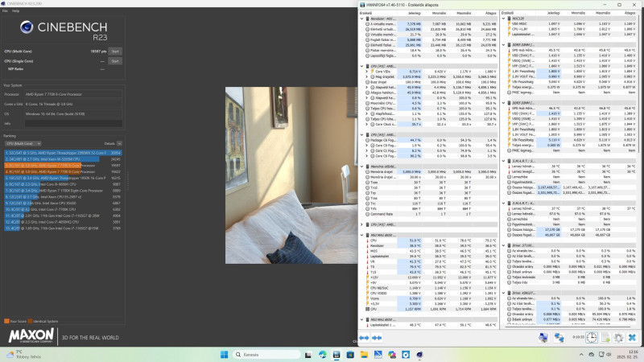Collapse the Memória időzítések sensor group
This screenshot has width=644, height=362.
361,167
